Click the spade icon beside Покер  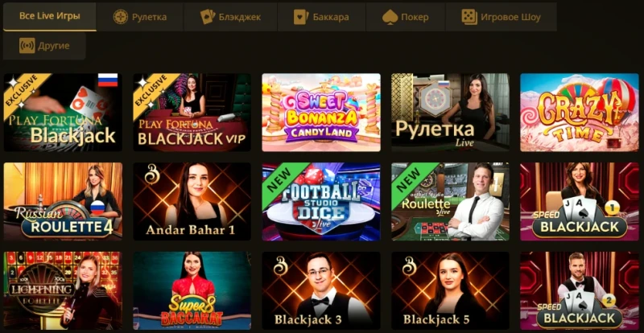tap(390, 17)
